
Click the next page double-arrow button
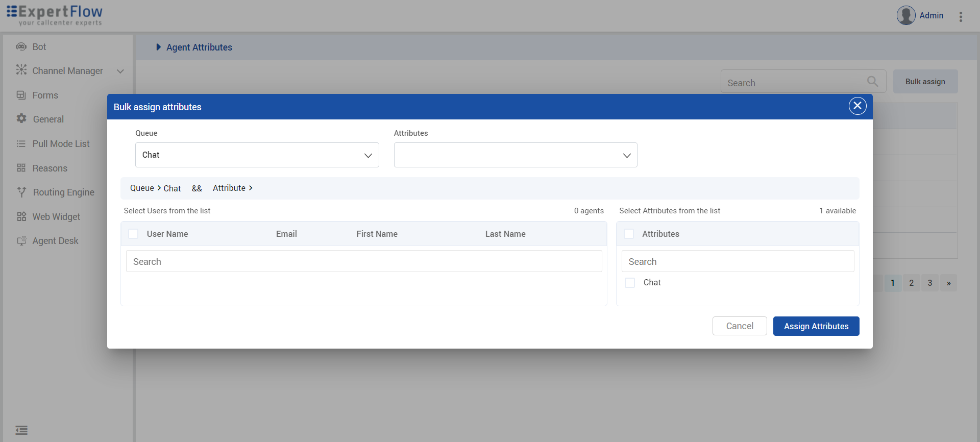948,283
